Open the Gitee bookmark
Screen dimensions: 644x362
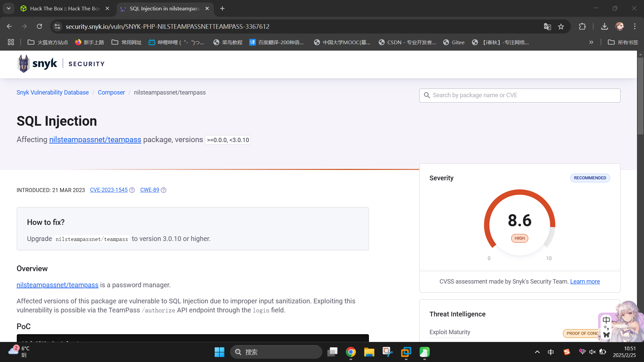click(x=454, y=42)
